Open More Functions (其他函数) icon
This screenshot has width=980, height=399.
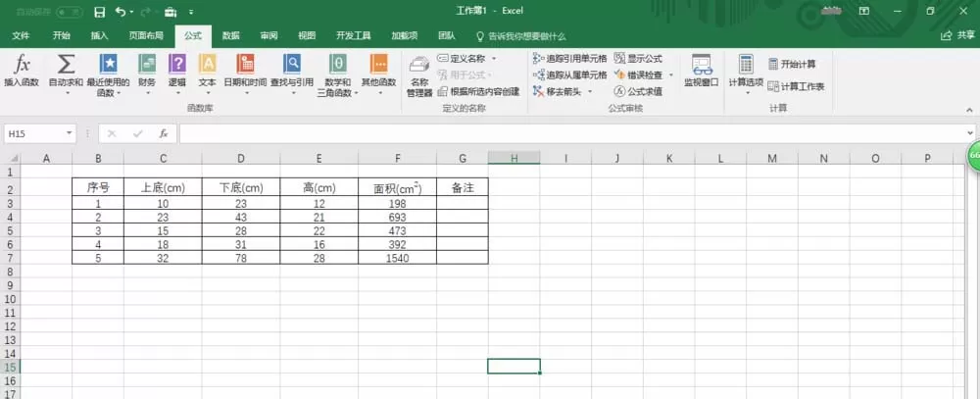tap(378, 65)
